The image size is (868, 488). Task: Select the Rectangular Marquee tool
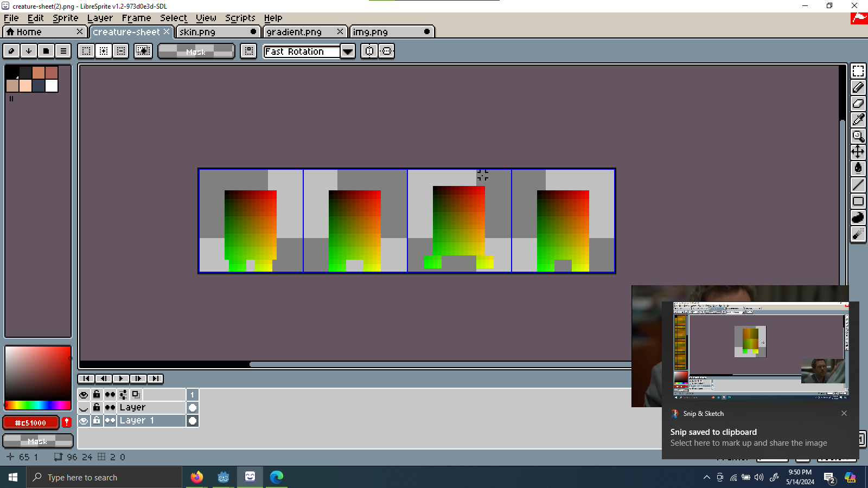pyautogui.click(x=858, y=71)
